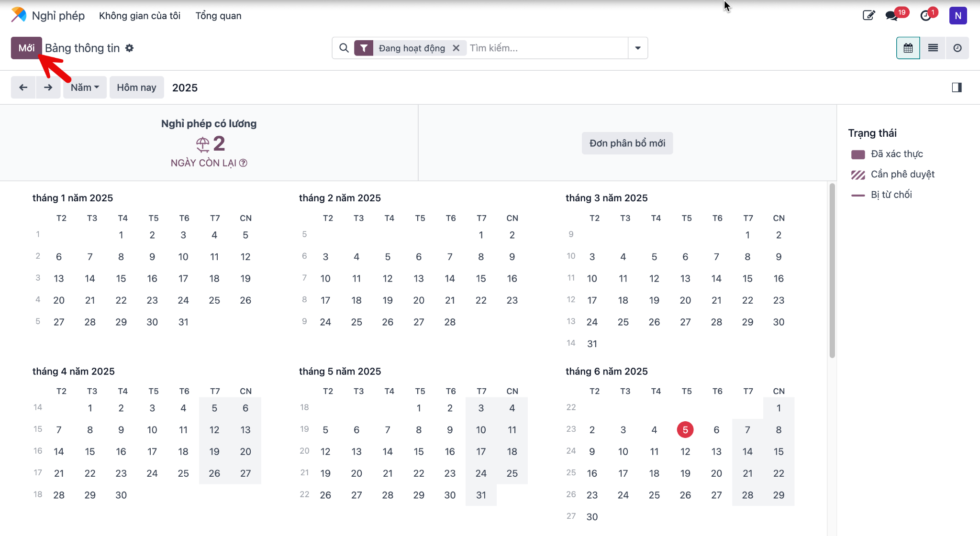Open the user avatar N menu
This screenshot has height=536, width=980.
tap(958, 15)
